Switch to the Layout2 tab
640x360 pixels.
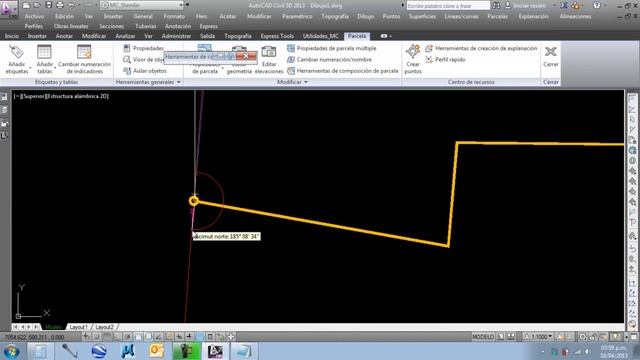(x=104, y=327)
